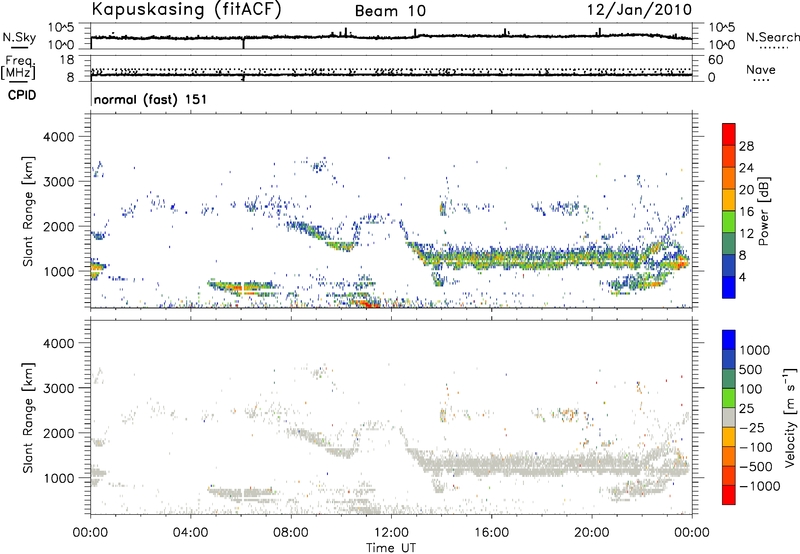Click the 'Power [dB]' colorbar title
800x554 pixels.
763,211
